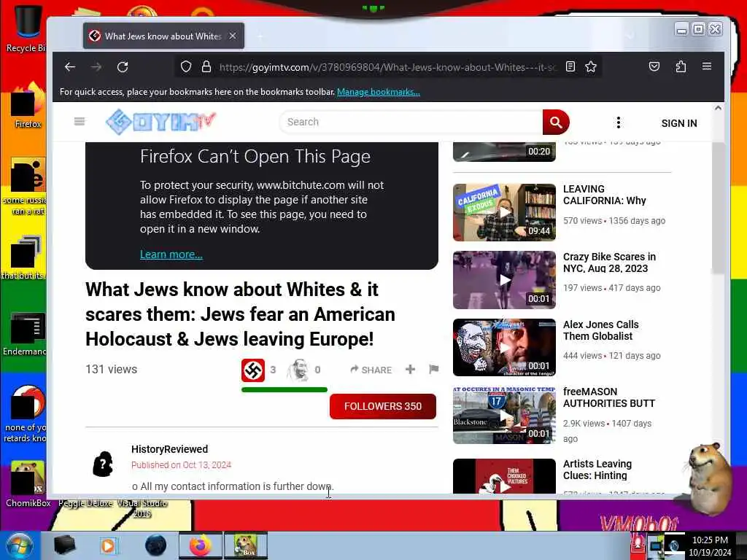Screen dimensions: 747x560
Task: Switch to ChomikBox on the taskbar
Action: [x=246, y=545]
